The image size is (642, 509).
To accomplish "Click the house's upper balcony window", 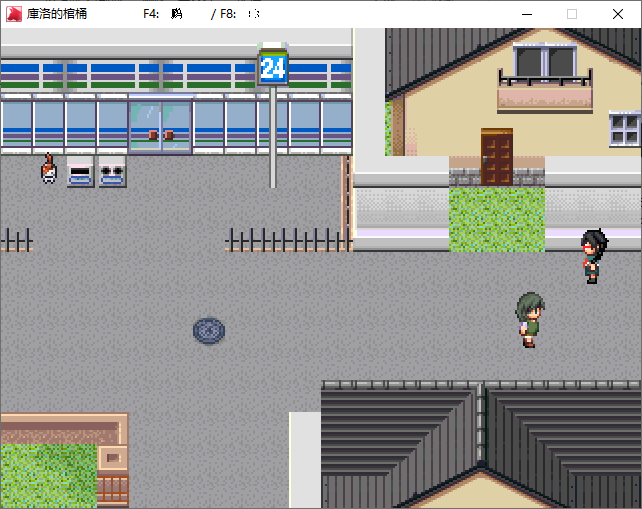I will [545, 63].
